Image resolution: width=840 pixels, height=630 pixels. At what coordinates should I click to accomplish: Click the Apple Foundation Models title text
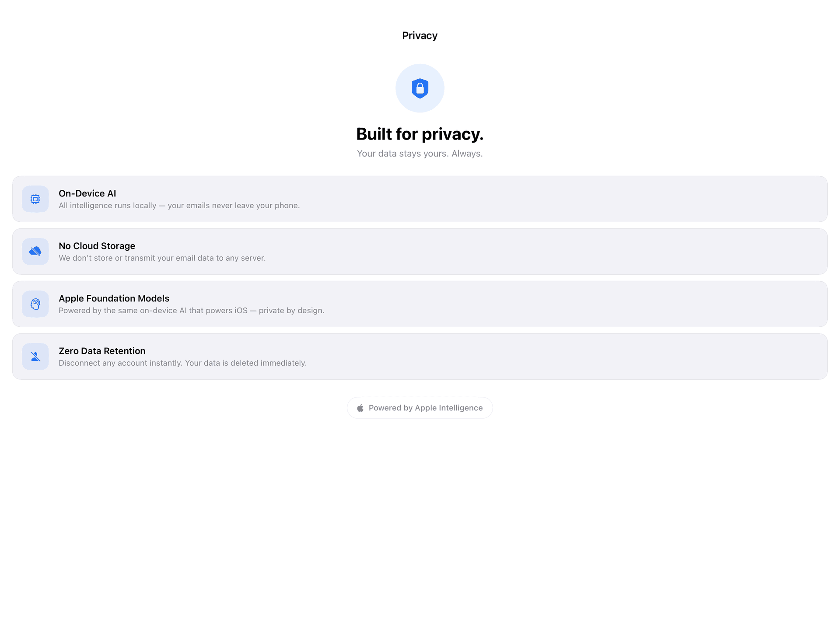click(114, 298)
